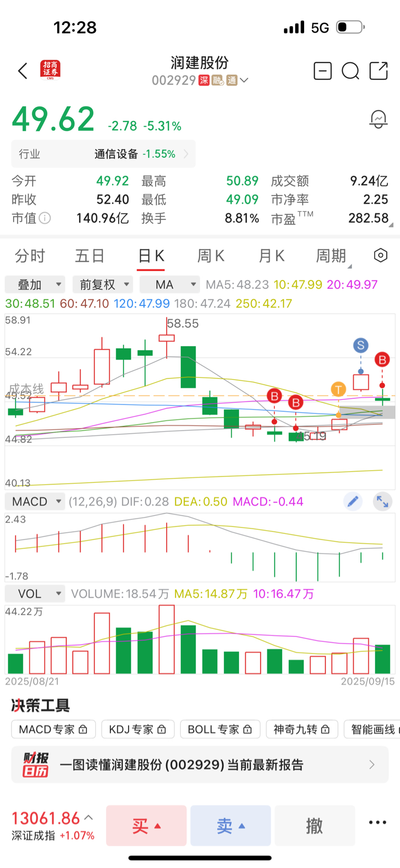Go back using the back arrow

[22, 71]
